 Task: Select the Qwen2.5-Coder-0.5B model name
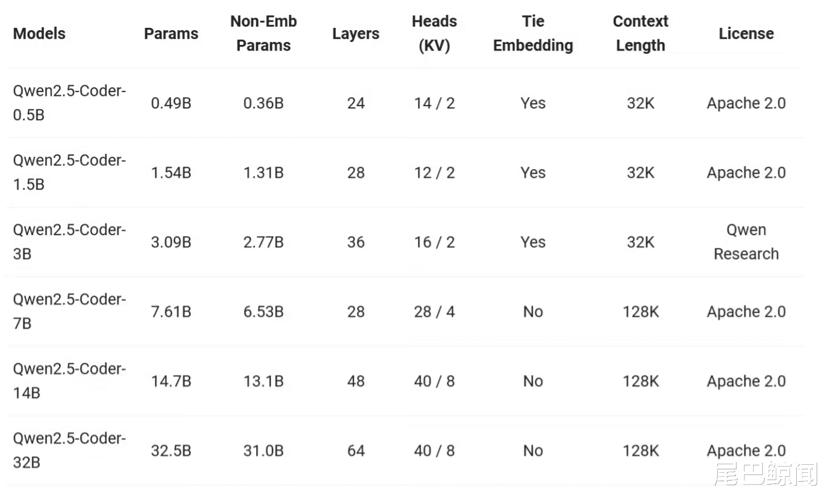[69, 103]
